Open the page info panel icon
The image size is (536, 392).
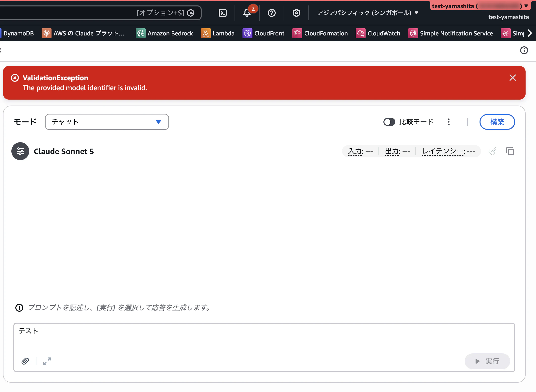point(524,50)
